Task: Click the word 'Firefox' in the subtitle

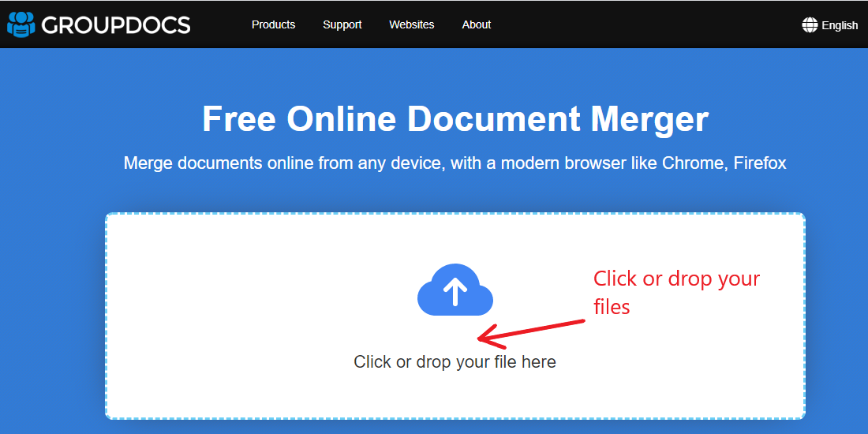Action: pos(759,163)
